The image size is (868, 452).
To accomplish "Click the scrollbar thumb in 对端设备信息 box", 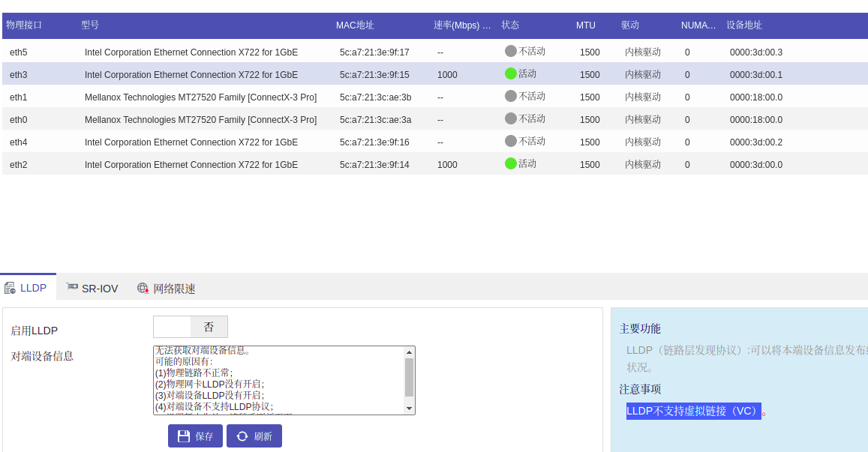I will coord(409,377).
